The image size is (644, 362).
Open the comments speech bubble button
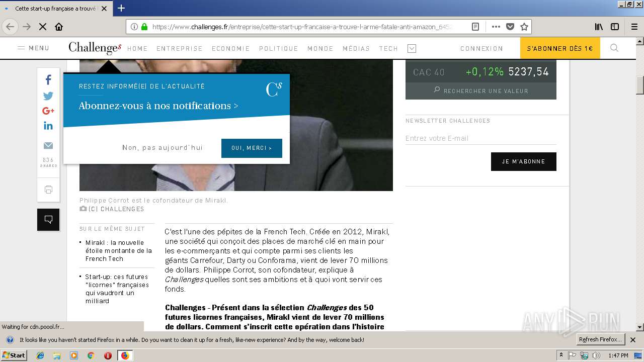tap(48, 220)
